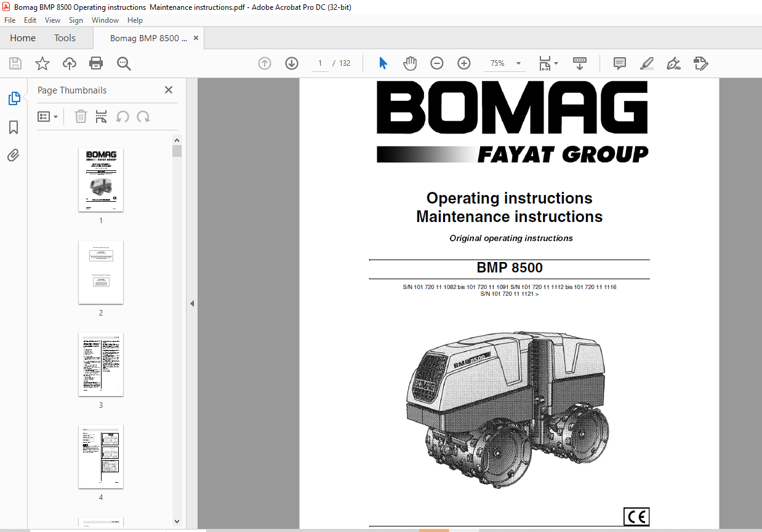This screenshot has height=532, width=762.
Task: Open the Sign document pen tool
Action: [674, 63]
